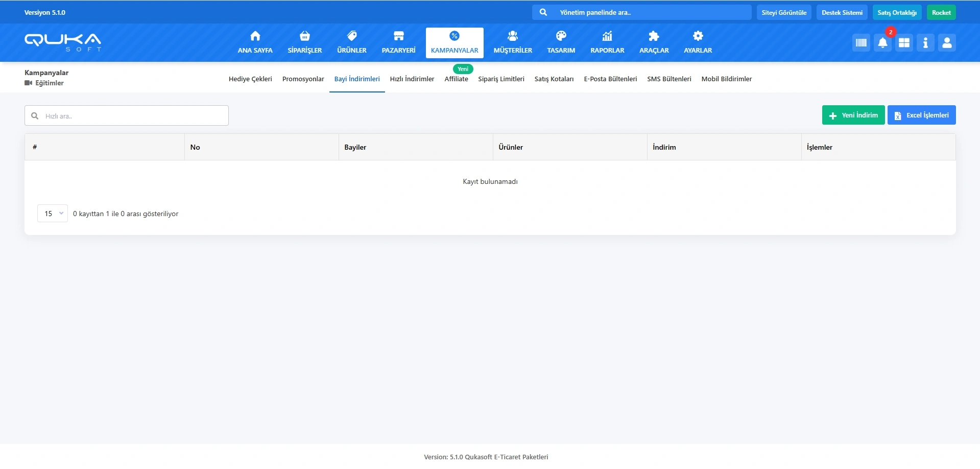Select the Affiliate tab

click(456, 79)
